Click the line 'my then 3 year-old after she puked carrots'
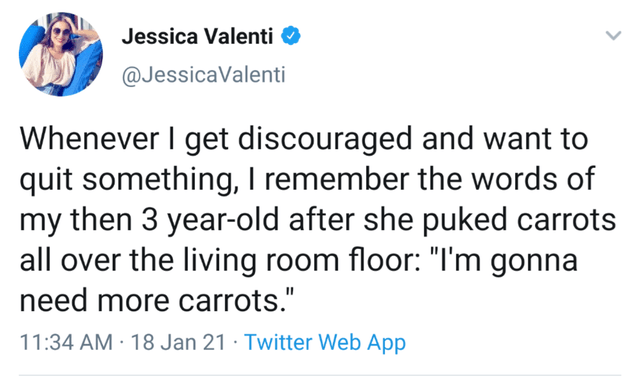Image resolution: width=640 pixels, height=377 pixels. point(318,220)
